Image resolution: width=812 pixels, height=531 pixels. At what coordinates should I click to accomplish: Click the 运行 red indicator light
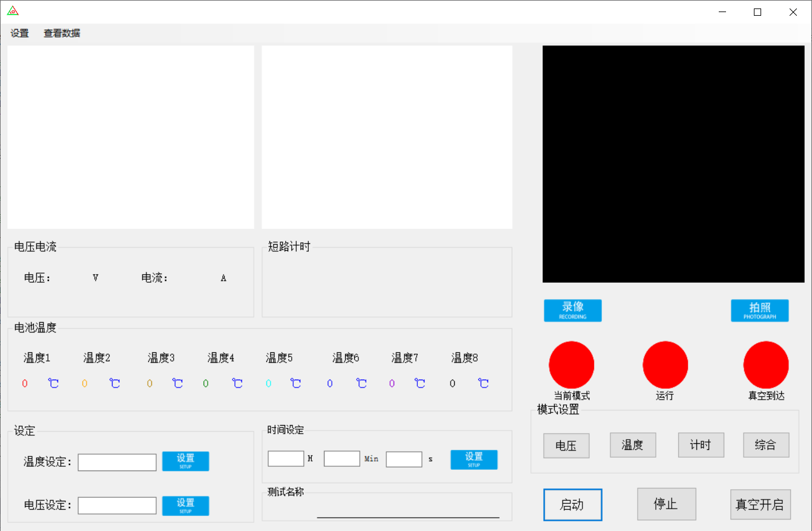pos(665,364)
